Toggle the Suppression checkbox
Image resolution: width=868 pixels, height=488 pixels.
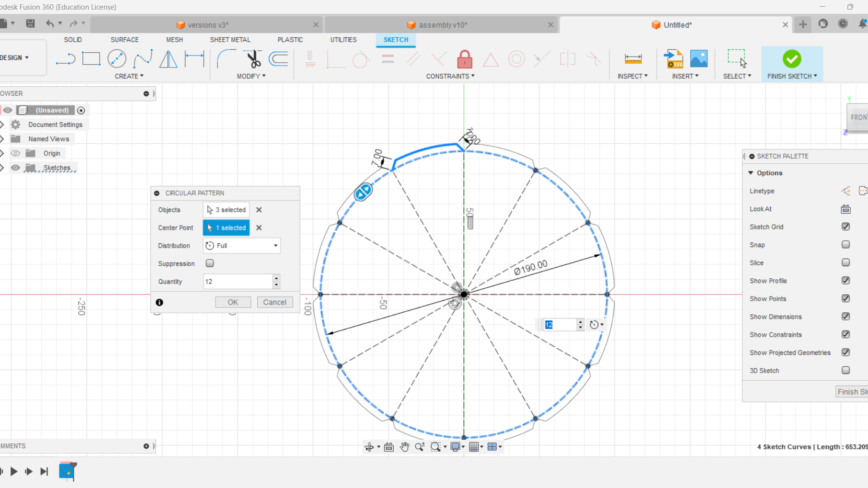click(x=210, y=263)
